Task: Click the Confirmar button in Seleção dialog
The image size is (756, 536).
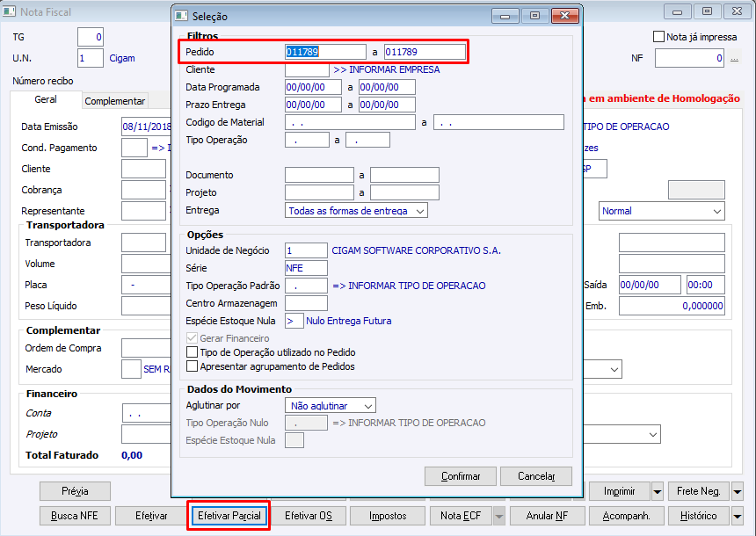Action: pos(461,476)
